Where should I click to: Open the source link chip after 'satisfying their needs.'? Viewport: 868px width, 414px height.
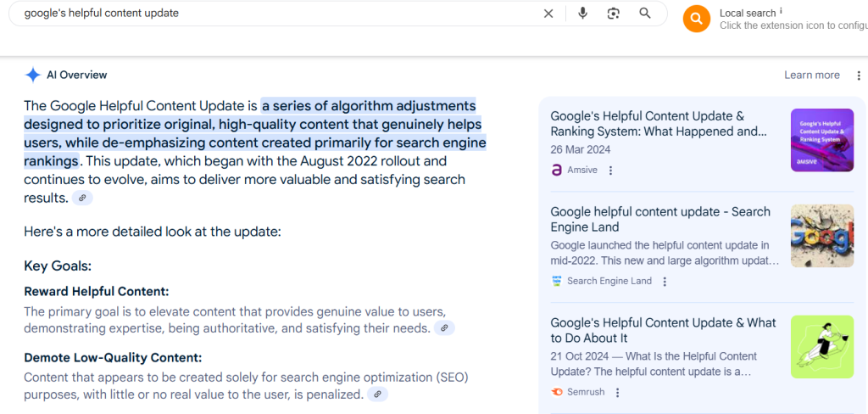coord(444,328)
